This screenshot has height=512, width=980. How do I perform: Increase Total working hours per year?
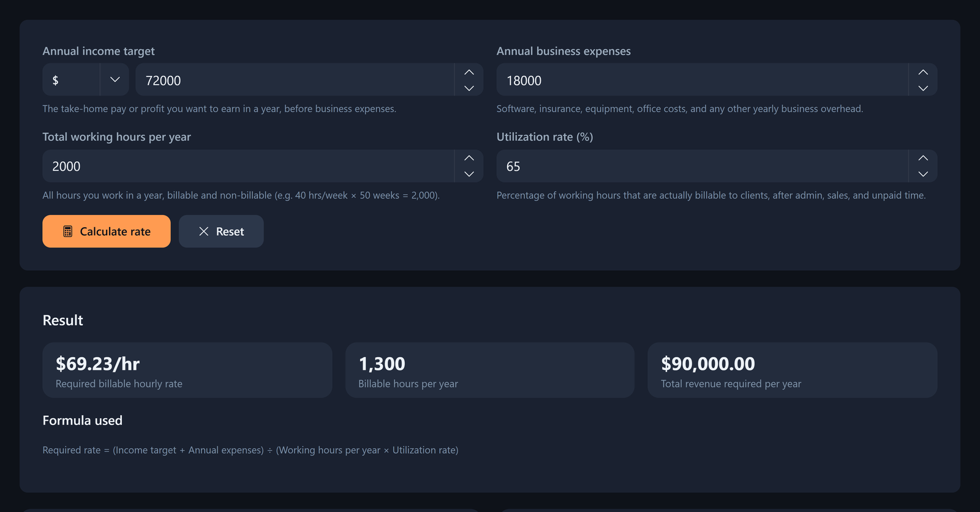(469, 158)
